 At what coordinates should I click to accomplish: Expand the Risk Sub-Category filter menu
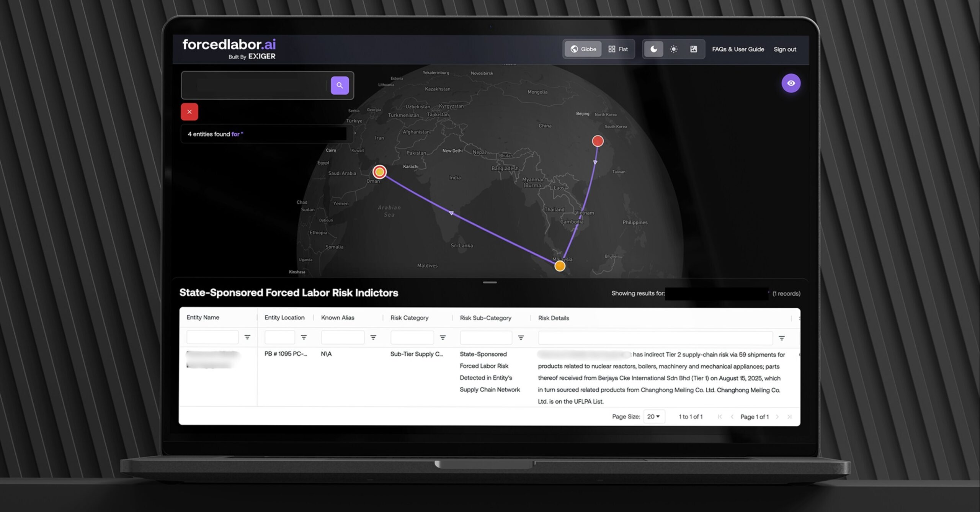tap(521, 337)
